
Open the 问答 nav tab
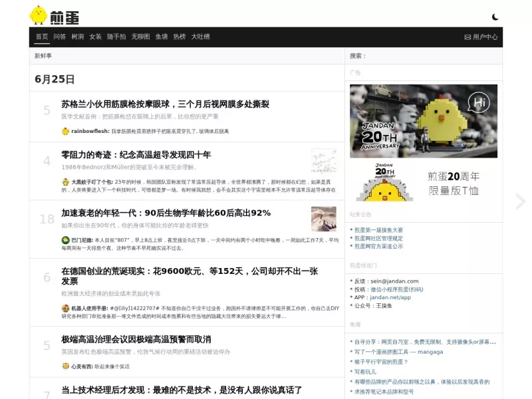pos(60,37)
